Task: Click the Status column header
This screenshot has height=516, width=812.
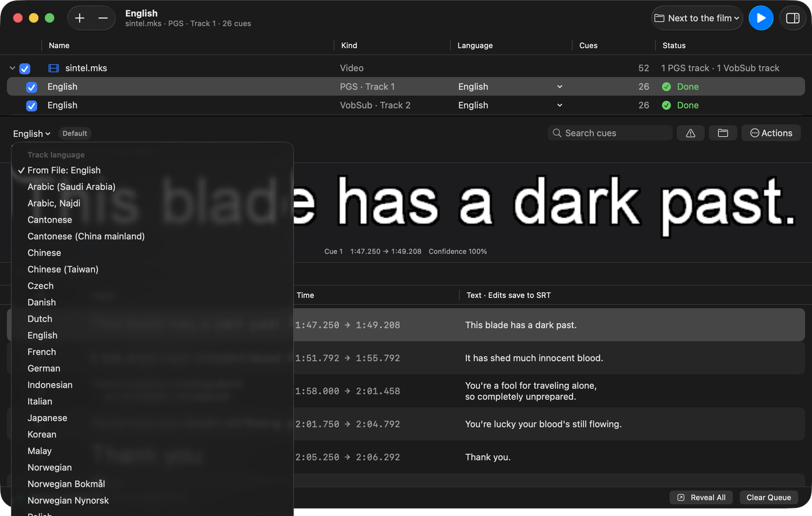Action: click(674, 46)
